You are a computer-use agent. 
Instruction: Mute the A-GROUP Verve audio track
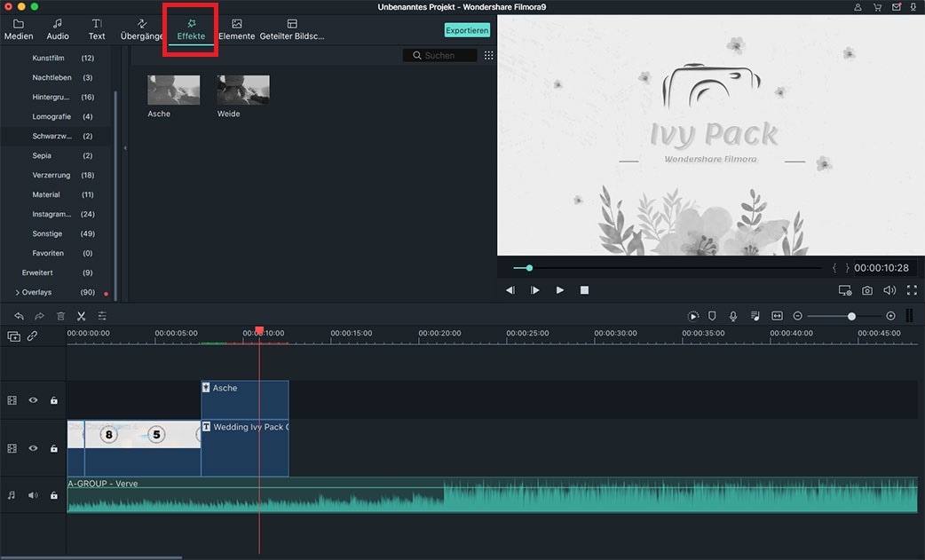(x=33, y=495)
